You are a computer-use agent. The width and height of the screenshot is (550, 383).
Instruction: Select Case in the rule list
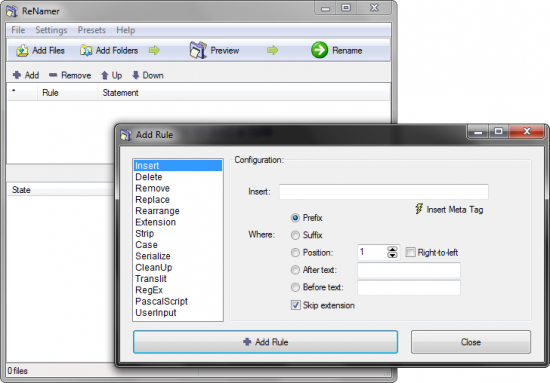click(178, 245)
